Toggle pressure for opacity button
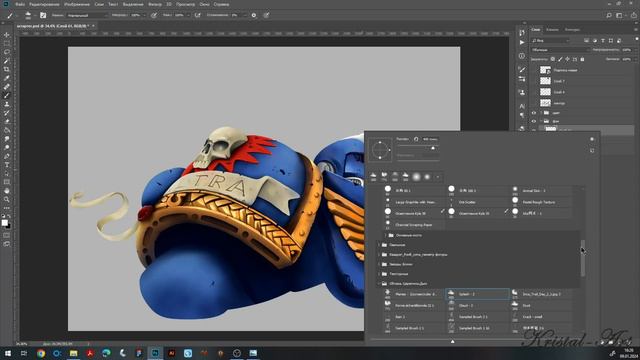 pyautogui.click(x=154, y=16)
